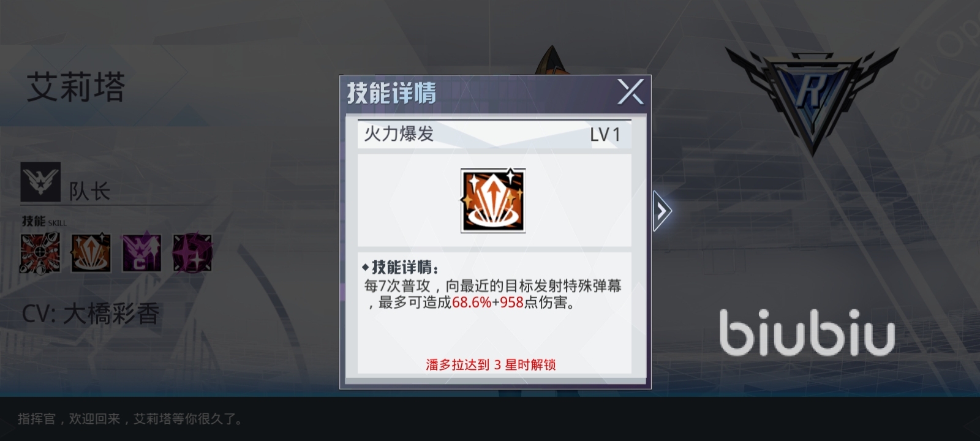Tap the biubiu logo
Viewport: 980px width, 441px height.
coord(807,333)
